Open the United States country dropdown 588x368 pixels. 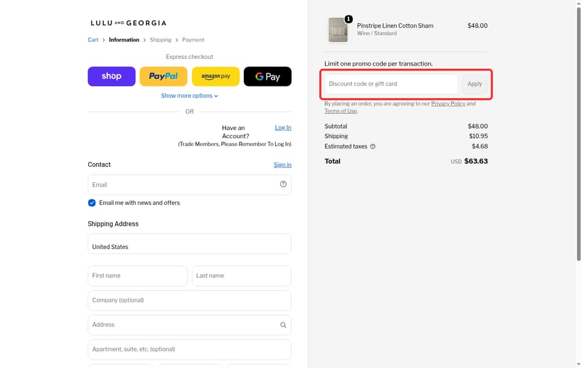[x=189, y=243]
